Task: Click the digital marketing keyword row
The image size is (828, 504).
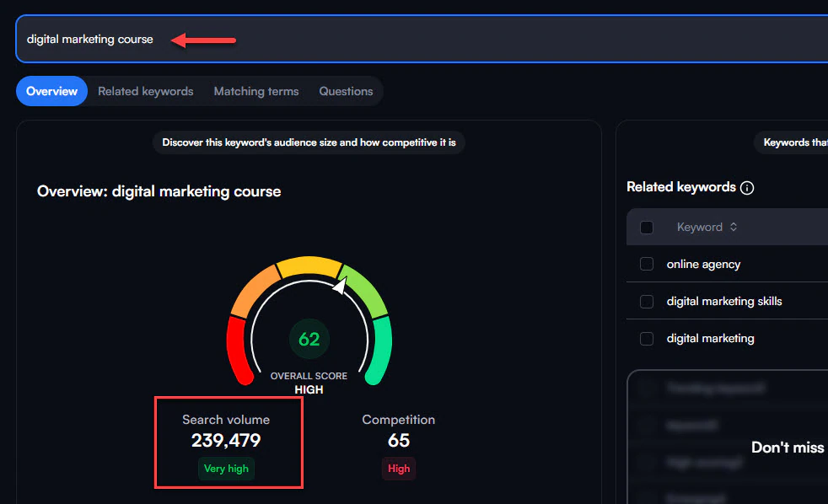Action: coord(727,338)
